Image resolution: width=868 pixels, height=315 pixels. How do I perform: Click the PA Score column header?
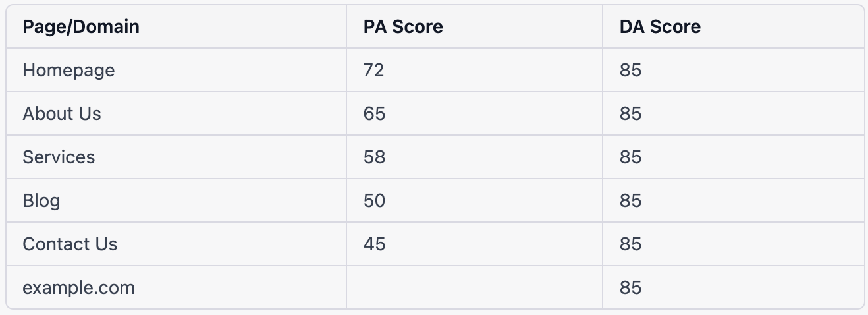point(403,27)
